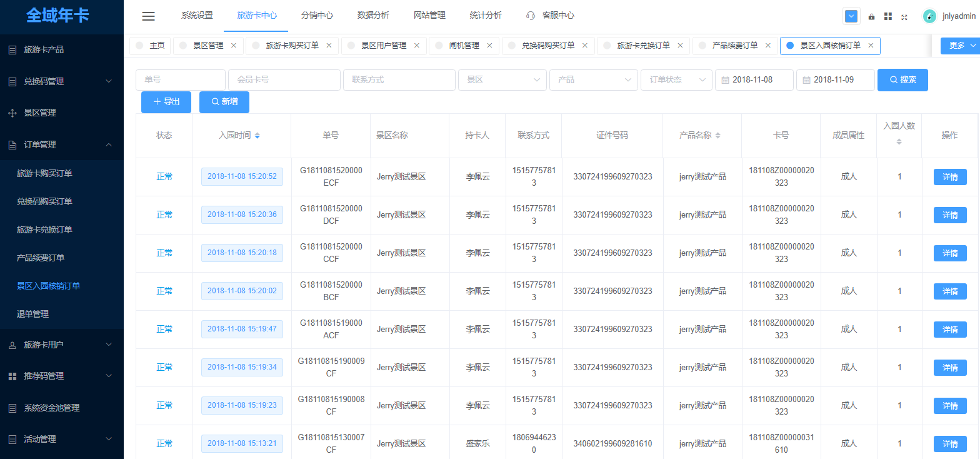Switch to the 旅游卡兑换订单 tab
This screenshot has width=980, height=459.
pyautogui.click(x=643, y=46)
